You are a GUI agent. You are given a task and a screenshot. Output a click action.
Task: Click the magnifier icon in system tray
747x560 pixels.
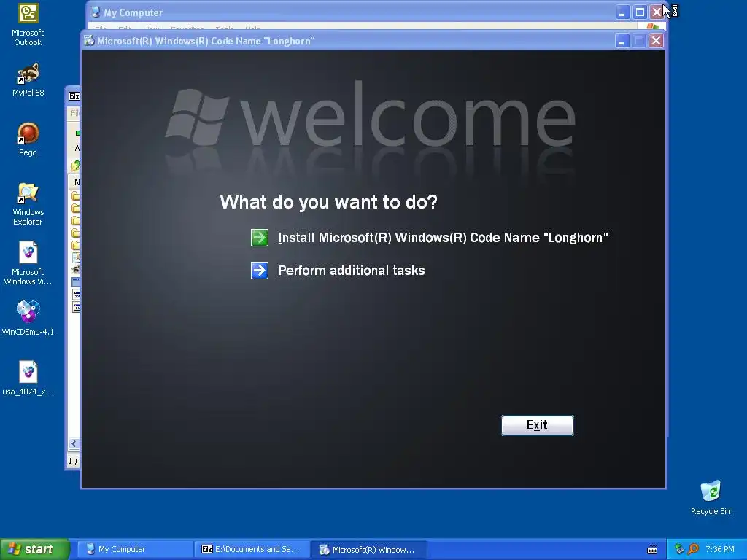pyautogui.click(x=693, y=549)
